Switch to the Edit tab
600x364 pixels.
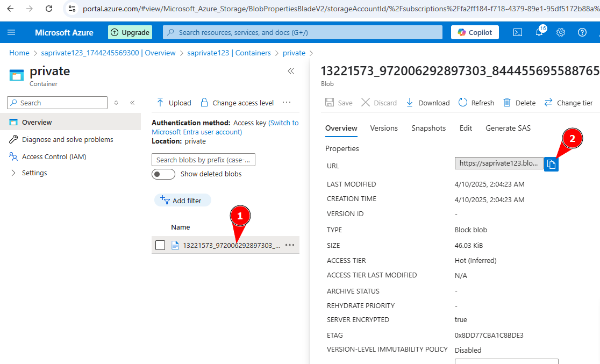466,128
